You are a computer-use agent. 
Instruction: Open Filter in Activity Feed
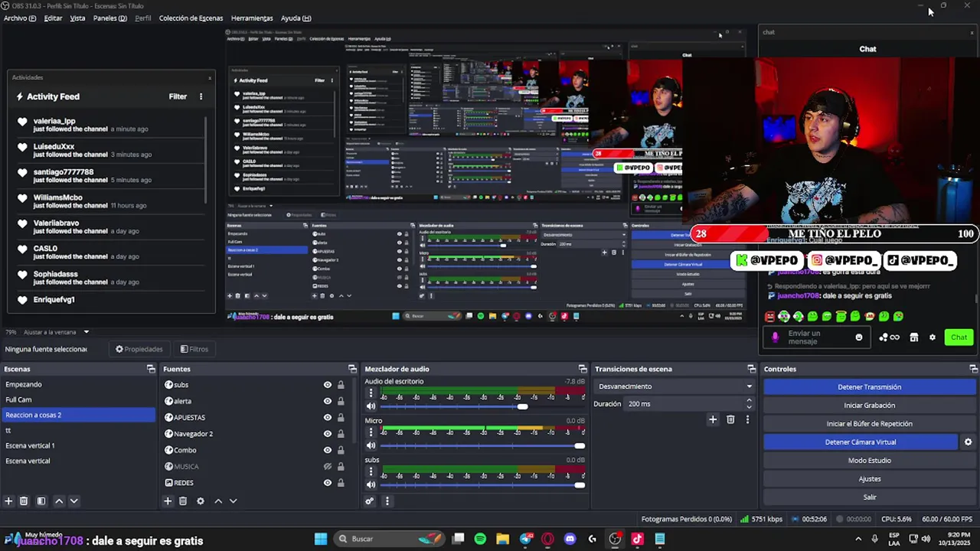pyautogui.click(x=178, y=96)
